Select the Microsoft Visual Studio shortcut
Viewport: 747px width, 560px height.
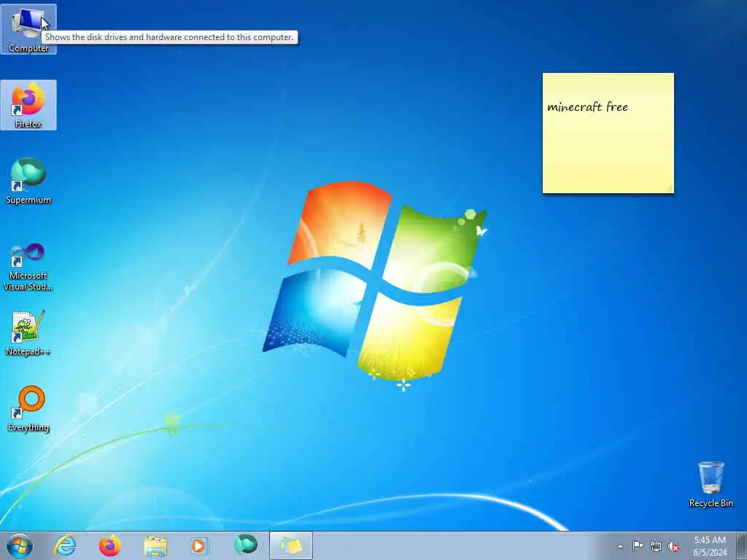pyautogui.click(x=28, y=267)
